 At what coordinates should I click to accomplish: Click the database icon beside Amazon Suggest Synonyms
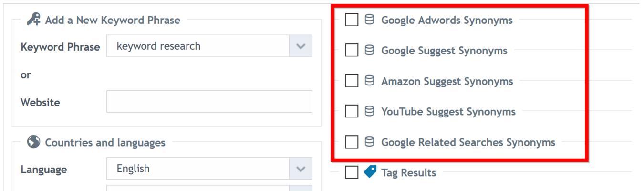(x=369, y=81)
